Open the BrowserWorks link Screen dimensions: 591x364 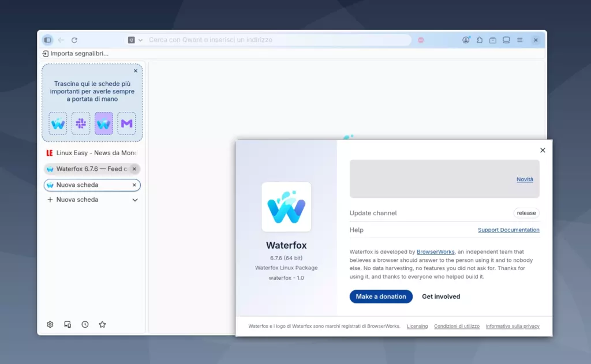point(435,252)
